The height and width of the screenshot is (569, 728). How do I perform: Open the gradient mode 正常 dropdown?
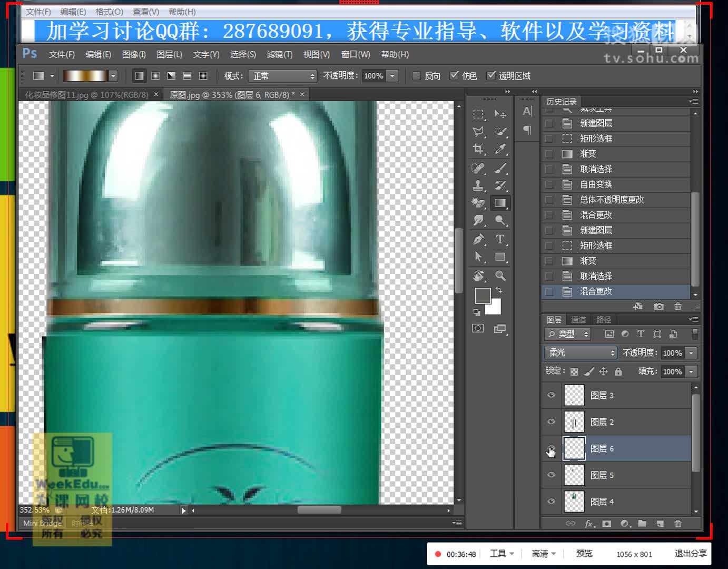[282, 76]
